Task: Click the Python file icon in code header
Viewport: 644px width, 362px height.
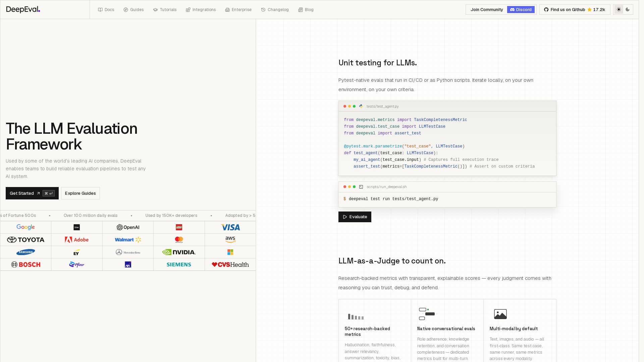Action: tap(361, 106)
